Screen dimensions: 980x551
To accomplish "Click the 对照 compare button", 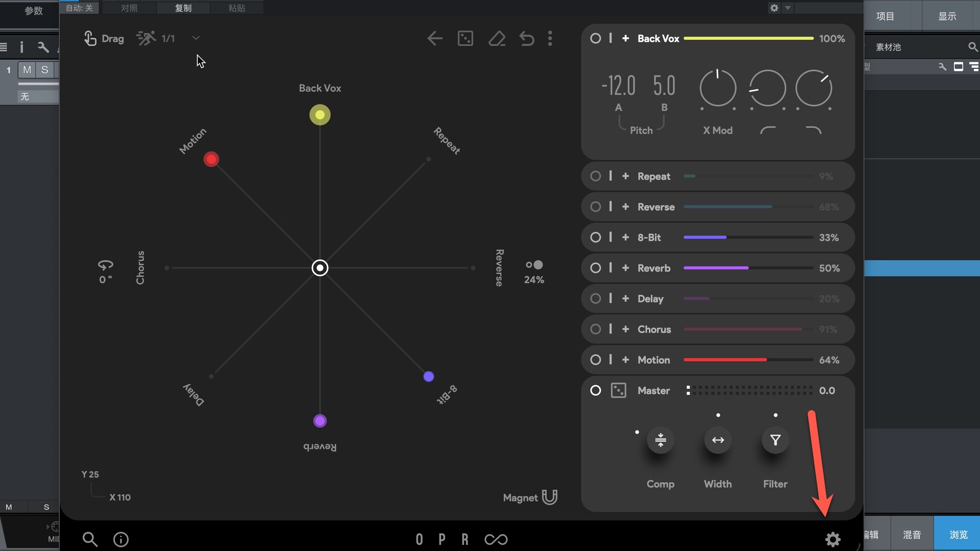I will (129, 8).
